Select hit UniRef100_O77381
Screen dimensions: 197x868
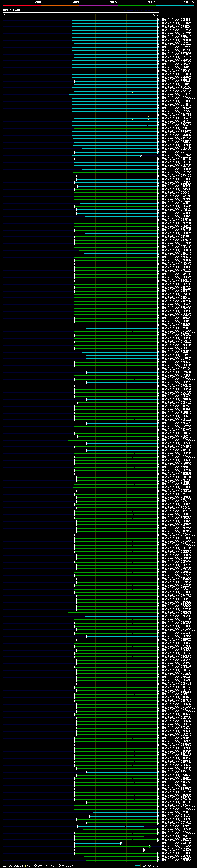click(177, 243)
